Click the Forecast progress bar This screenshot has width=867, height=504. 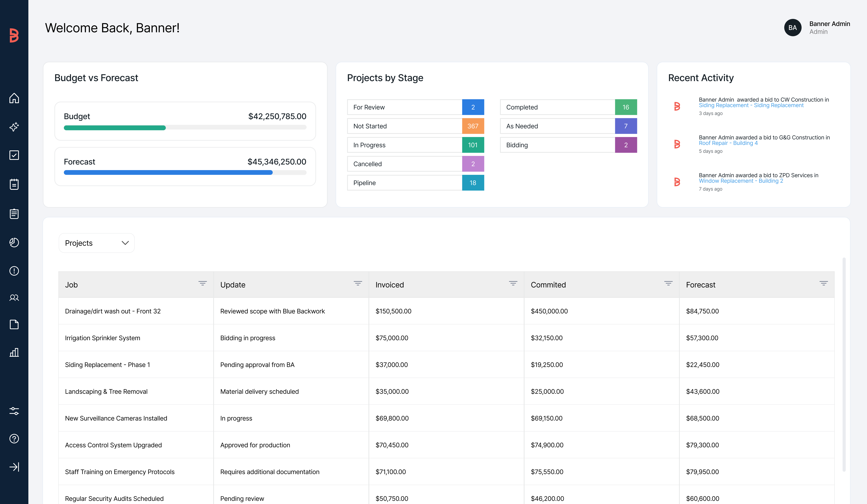point(185,173)
